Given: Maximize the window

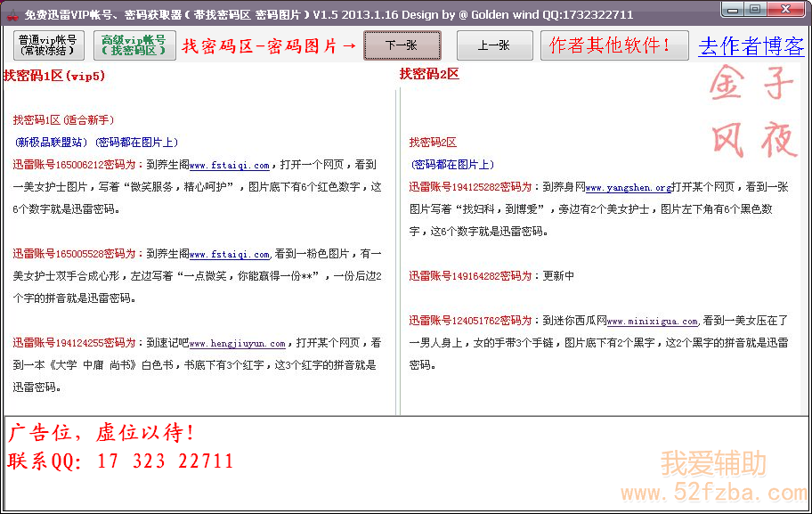Looking at the screenshot, I should [x=755, y=9].
